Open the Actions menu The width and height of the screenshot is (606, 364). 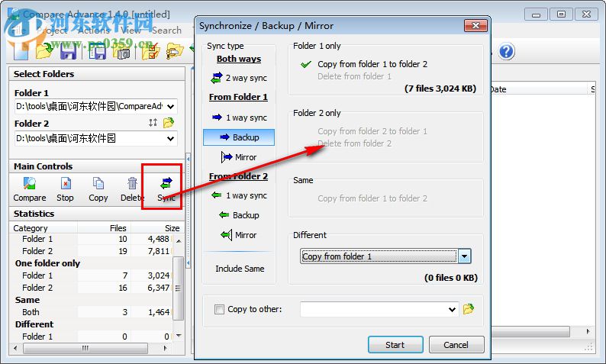[94, 30]
